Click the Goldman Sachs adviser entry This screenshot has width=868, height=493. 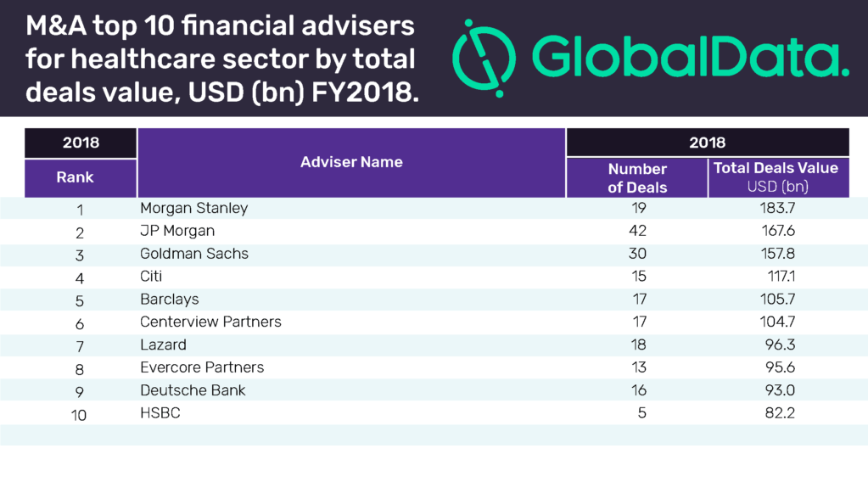coord(194,254)
